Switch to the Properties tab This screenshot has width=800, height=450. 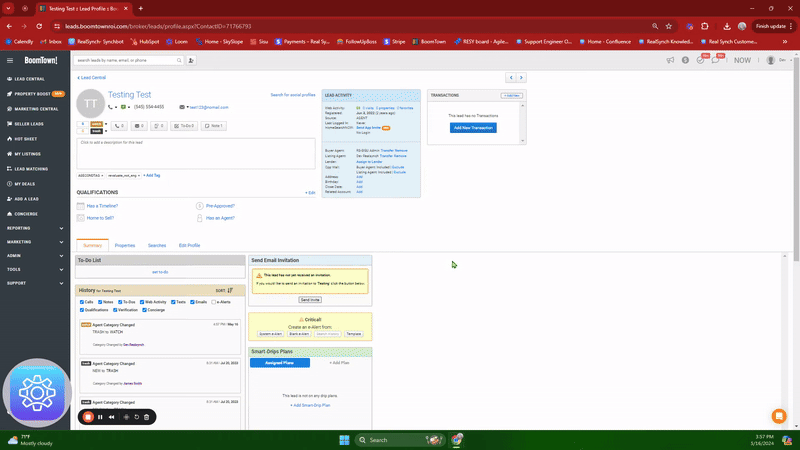pos(124,245)
